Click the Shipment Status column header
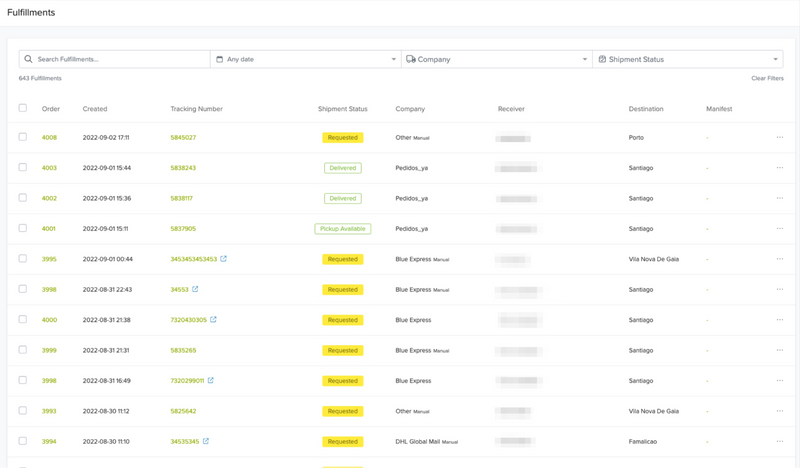 click(x=342, y=109)
